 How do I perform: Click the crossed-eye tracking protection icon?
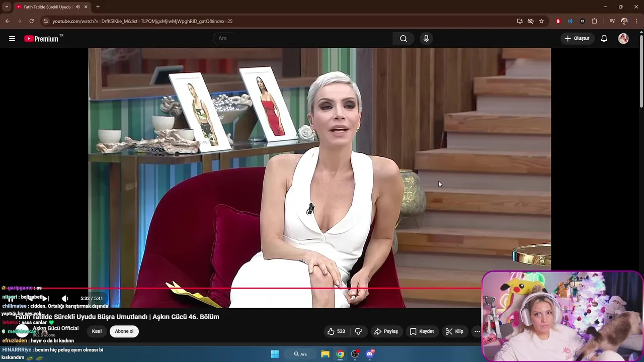click(530, 21)
